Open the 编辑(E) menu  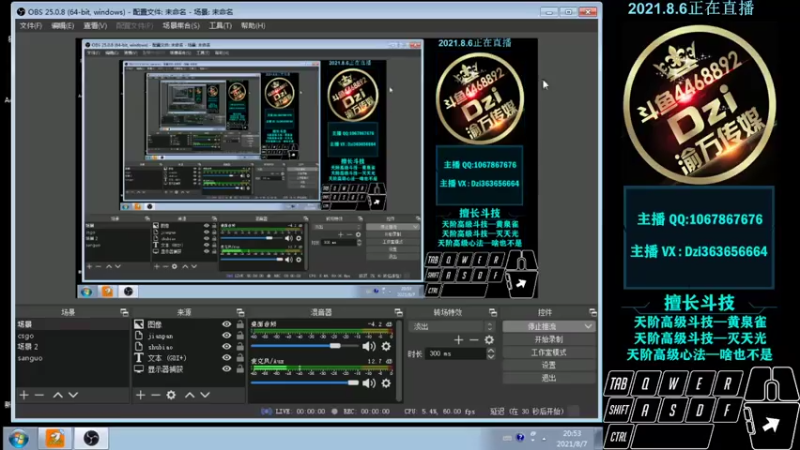pos(63,26)
